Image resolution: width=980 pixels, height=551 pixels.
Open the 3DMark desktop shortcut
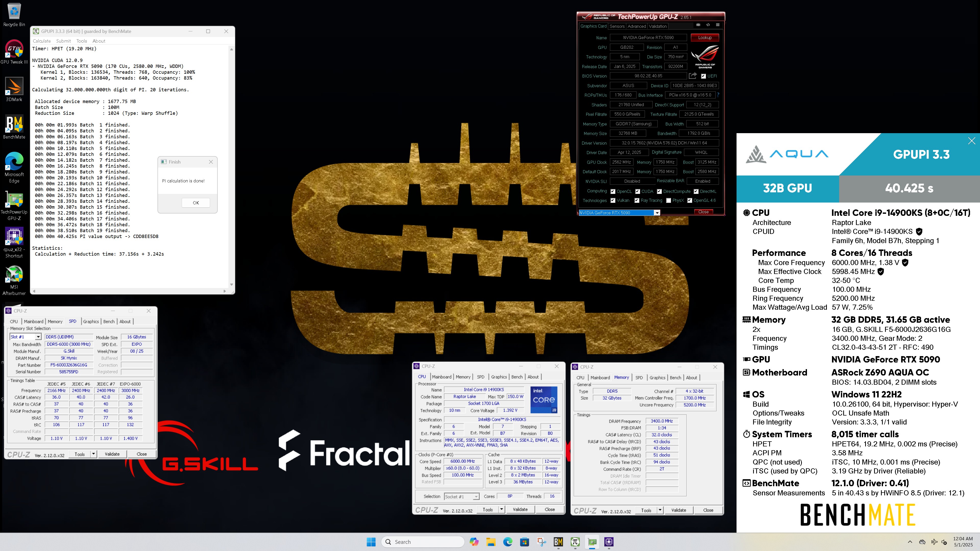(x=14, y=90)
